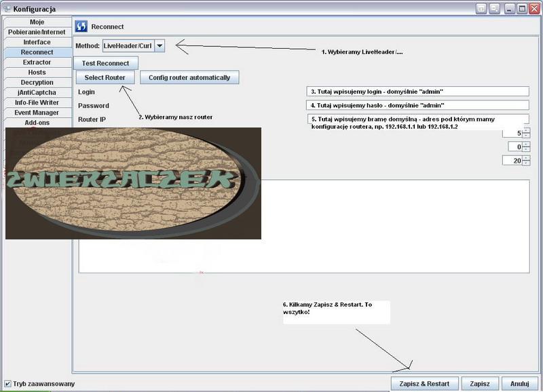Select the jAntiCaptcha tab
This screenshot has width=543, height=392.
click(37, 92)
